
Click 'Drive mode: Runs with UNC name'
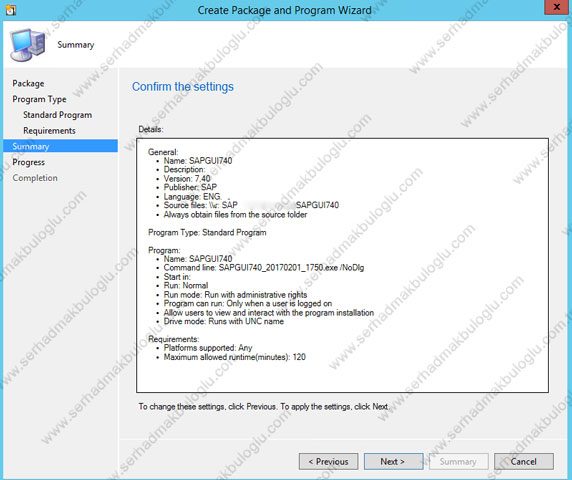224,321
